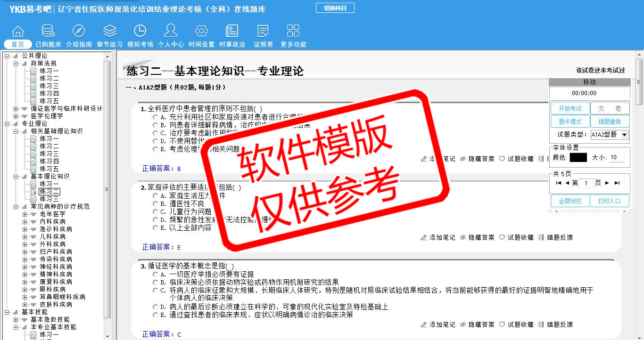The image size is (644, 340).
Task: Choose option D for question 3
Action: pos(156,307)
